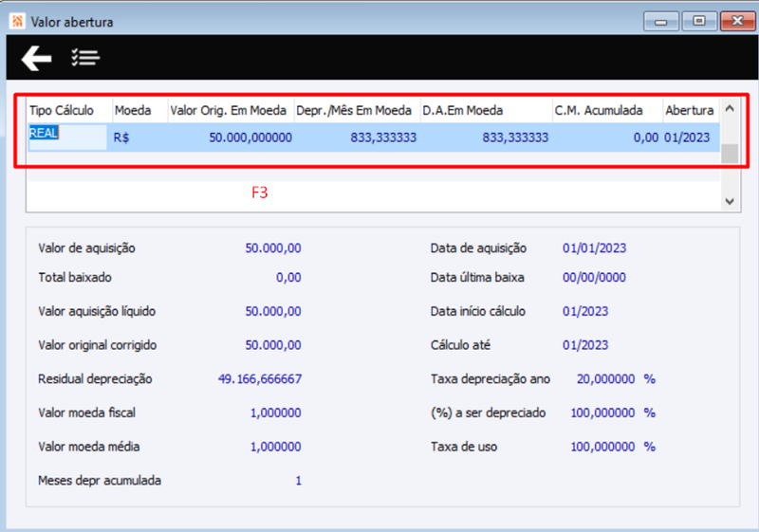Click the Moeda column header

coord(140,110)
